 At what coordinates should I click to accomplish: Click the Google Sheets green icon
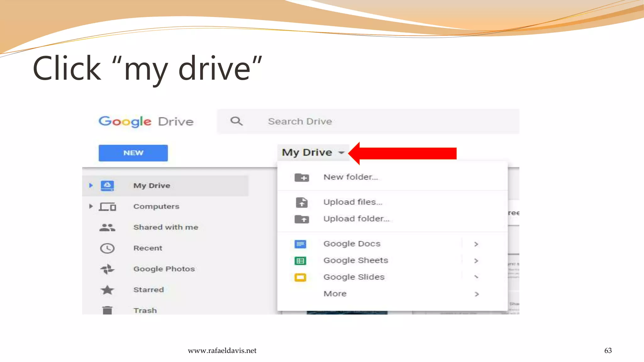[x=300, y=261]
